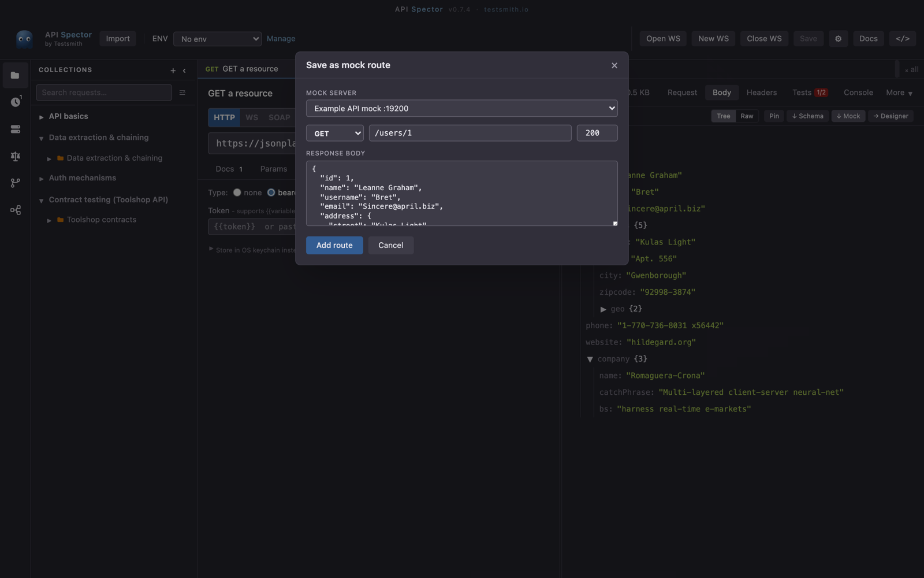Click the route path field /users/1

(x=470, y=133)
